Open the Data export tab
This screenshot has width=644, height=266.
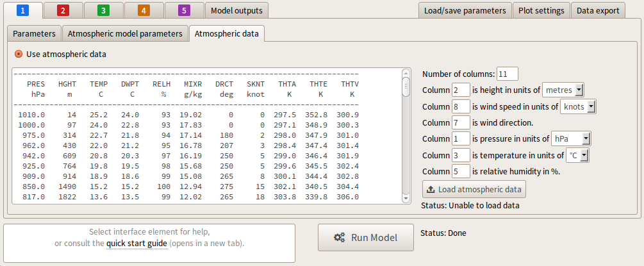point(598,10)
